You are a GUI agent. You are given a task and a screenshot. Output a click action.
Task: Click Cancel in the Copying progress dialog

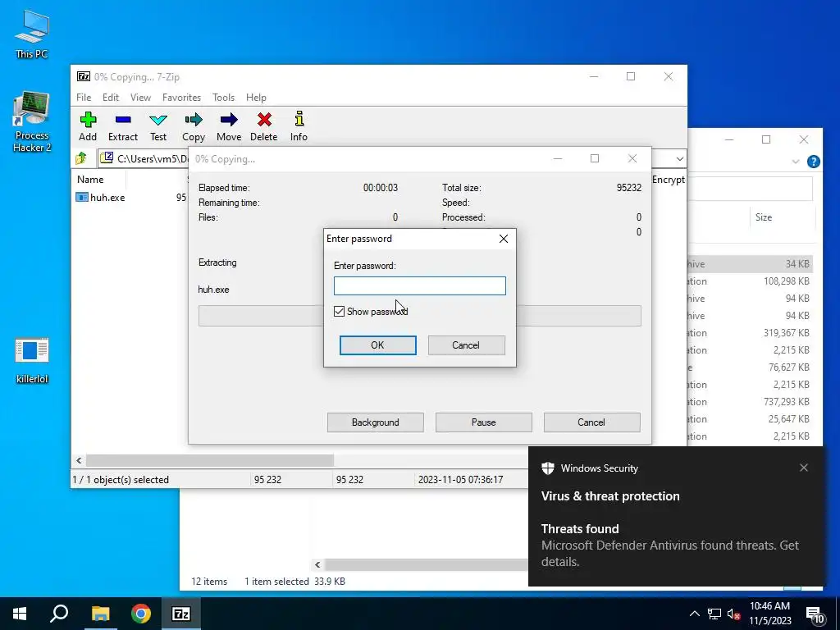point(591,422)
